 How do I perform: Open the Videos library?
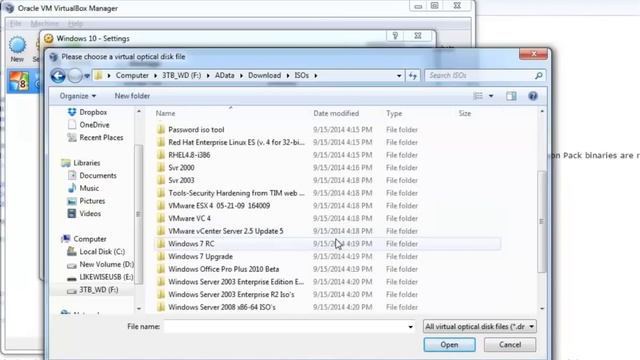click(84, 213)
